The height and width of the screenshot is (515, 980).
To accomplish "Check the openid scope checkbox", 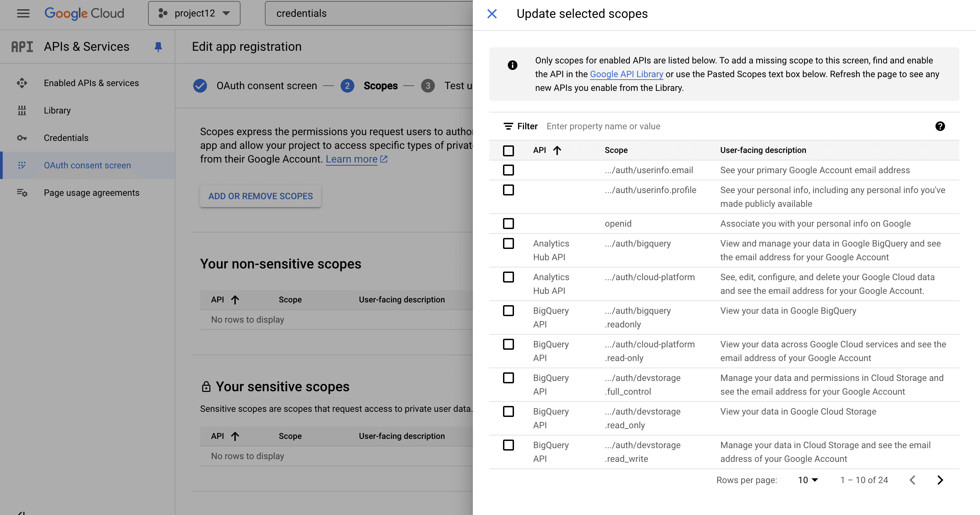I will click(509, 224).
